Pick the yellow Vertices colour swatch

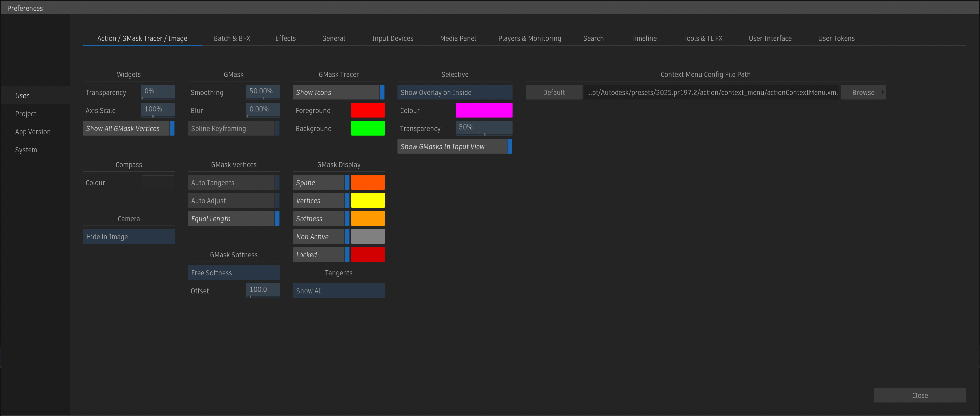tap(367, 201)
